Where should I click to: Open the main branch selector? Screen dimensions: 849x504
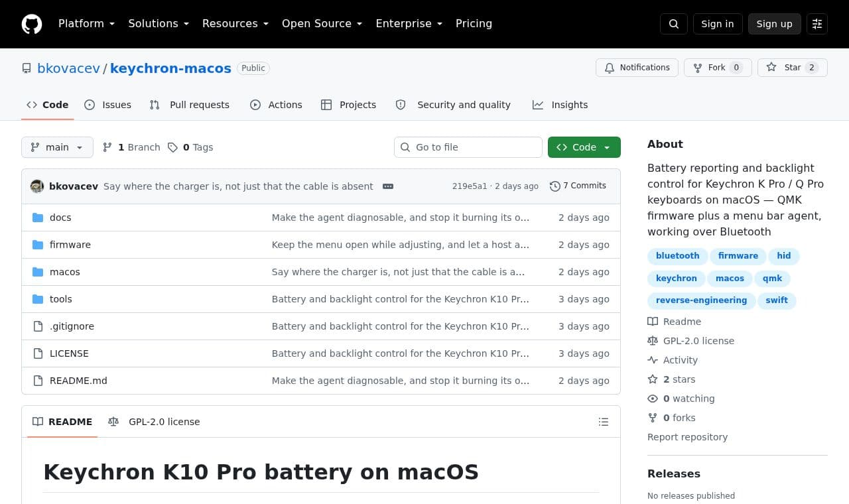(57, 147)
